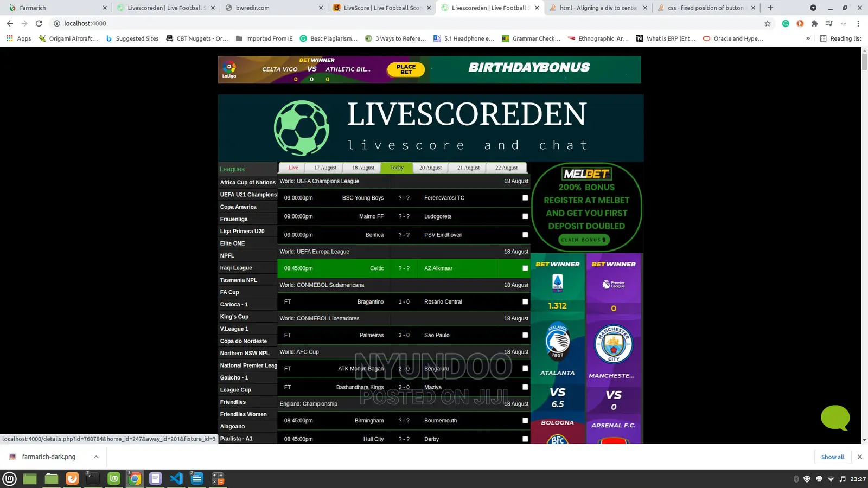The image size is (868, 488).
Task: Open the security shield tray icon
Action: pyautogui.click(x=807, y=479)
